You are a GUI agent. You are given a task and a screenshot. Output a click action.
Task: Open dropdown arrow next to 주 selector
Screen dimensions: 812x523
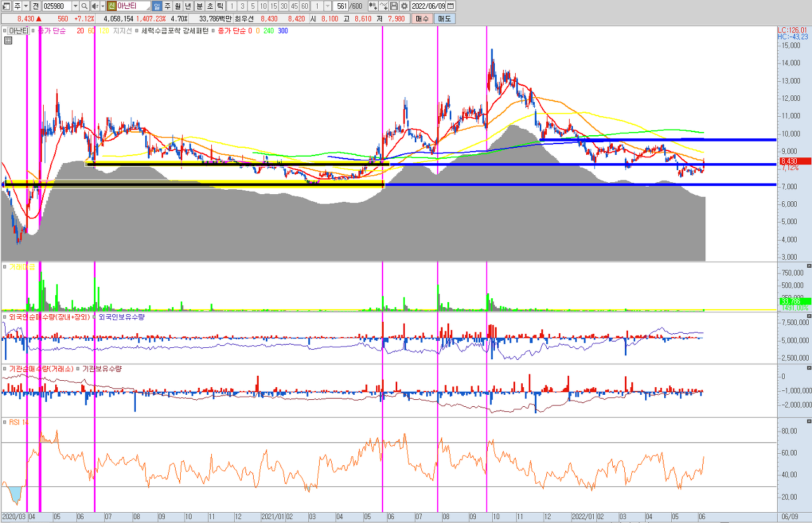(25, 6)
